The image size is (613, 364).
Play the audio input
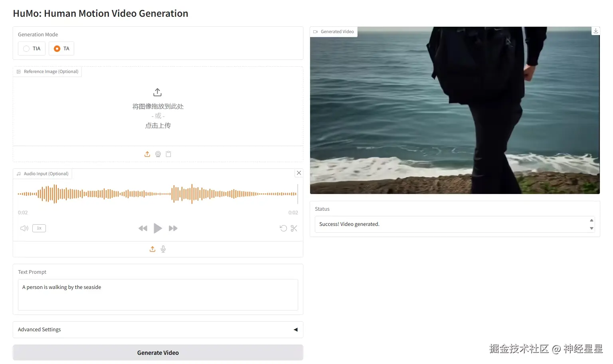point(158,228)
